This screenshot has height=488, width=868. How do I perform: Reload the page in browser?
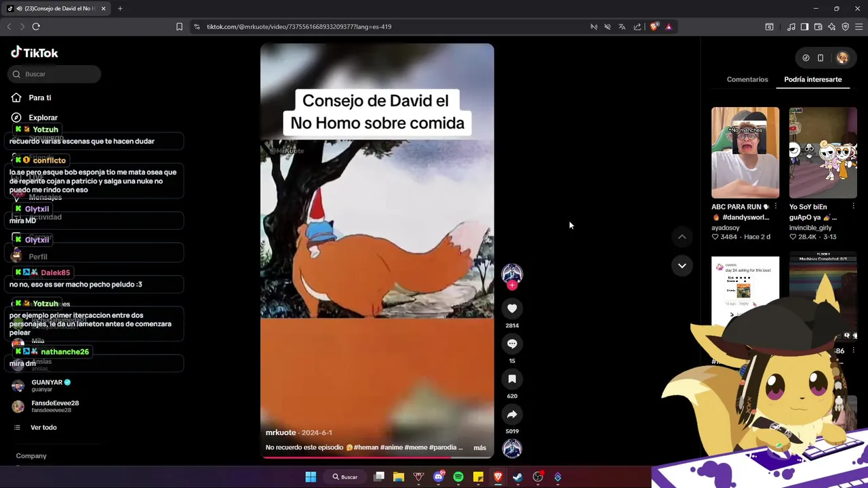36,26
